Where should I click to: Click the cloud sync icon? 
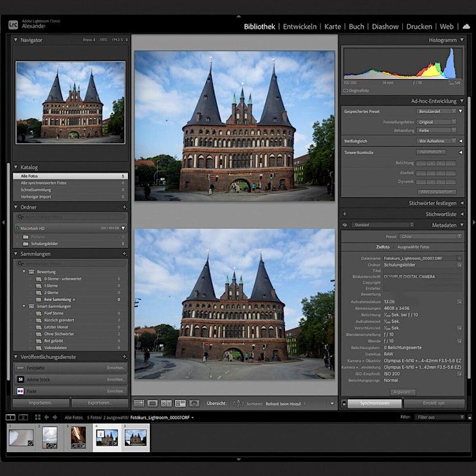point(466,26)
